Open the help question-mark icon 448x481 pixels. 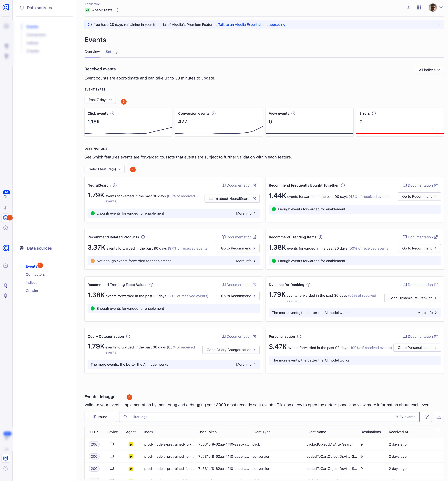[408, 7]
